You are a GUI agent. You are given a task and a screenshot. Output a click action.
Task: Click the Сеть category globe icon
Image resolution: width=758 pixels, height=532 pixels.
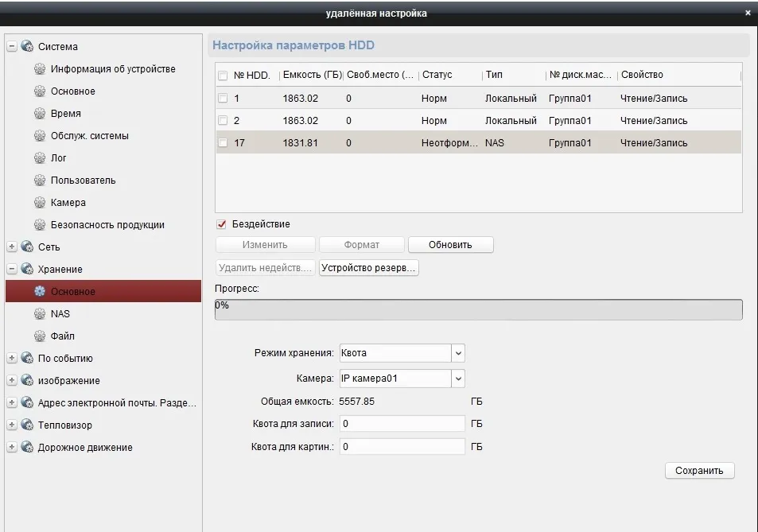[28, 247]
